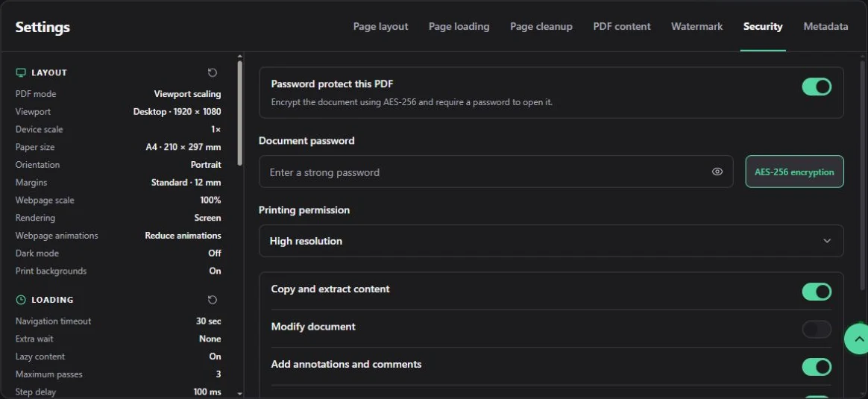Select the Watermark tab
This screenshot has height=399, width=868.
(696, 27)
